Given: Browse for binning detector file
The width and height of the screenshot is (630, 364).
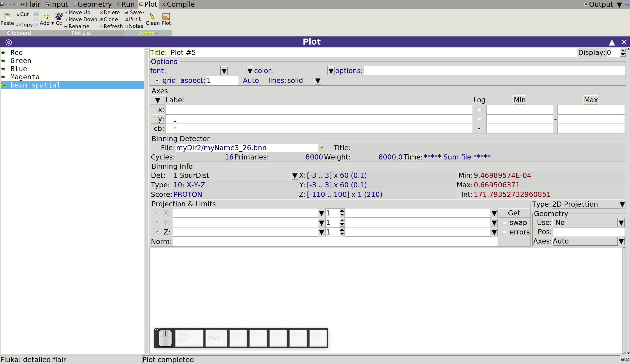Looking at the screenshot, I should (321, 148).
